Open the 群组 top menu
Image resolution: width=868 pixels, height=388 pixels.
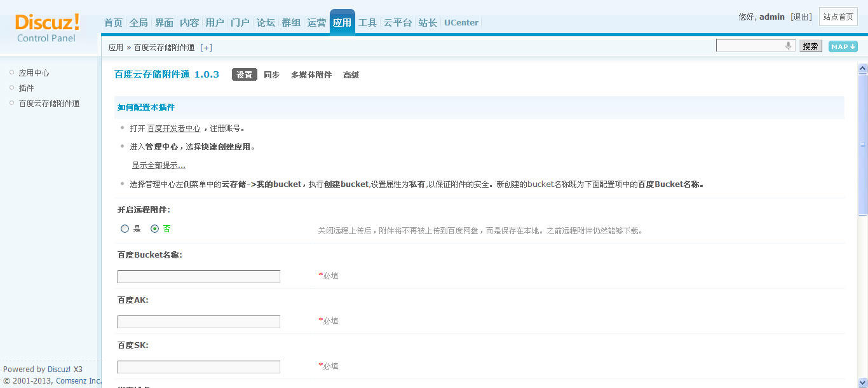[291, 23]
